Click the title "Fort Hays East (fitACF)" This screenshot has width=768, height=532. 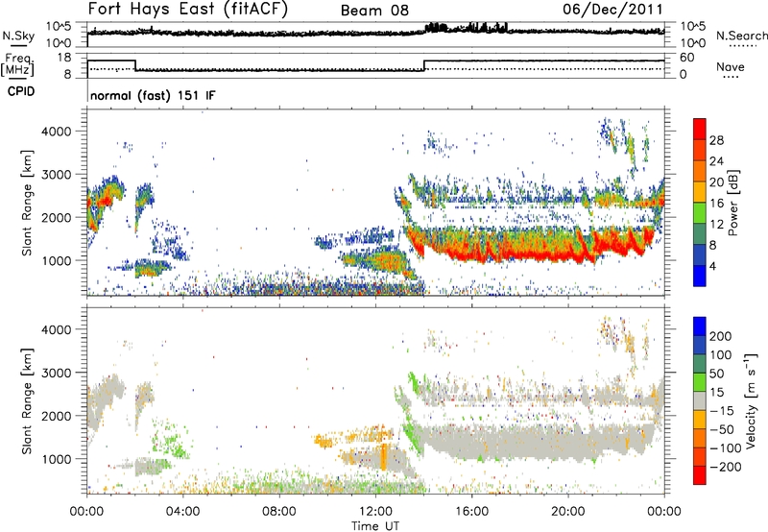188,9
